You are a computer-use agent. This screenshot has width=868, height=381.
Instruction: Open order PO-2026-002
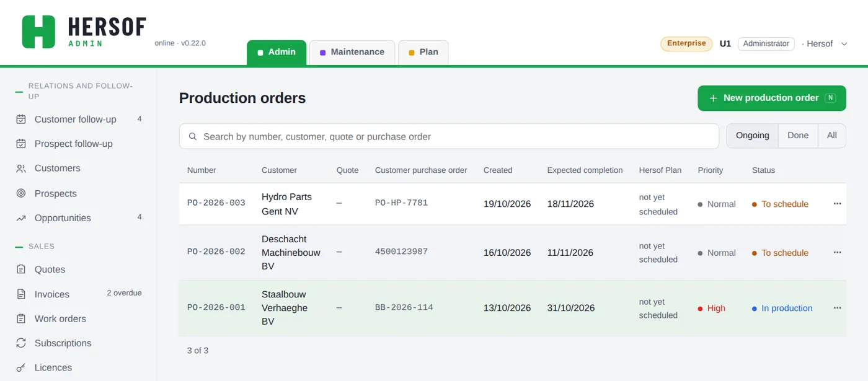[x=216, y=252]
